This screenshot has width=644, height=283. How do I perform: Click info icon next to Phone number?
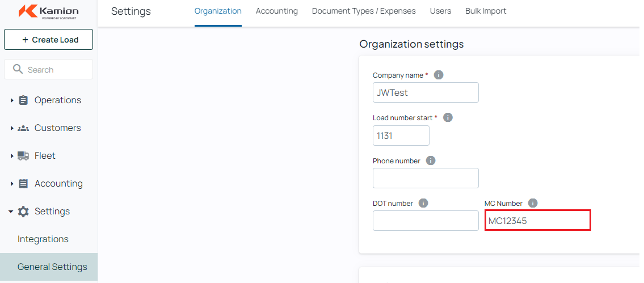pos(431,160)
